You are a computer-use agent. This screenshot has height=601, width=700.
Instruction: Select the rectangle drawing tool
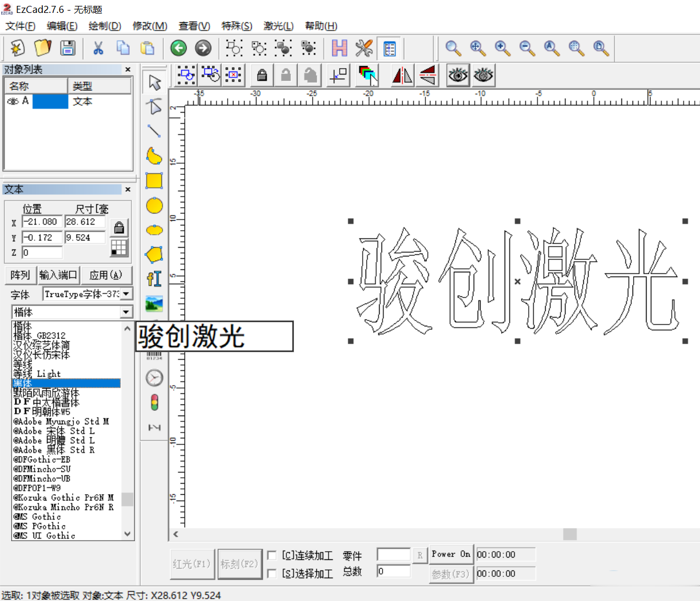tap(154, 181)
